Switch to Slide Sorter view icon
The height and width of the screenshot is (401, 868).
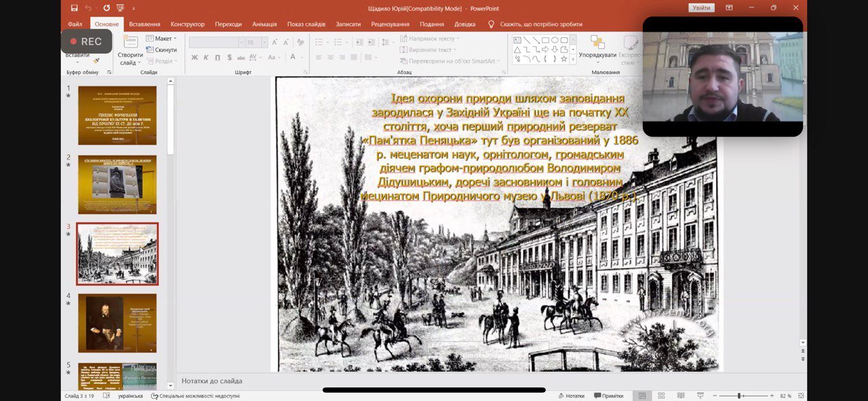tap(661, 396)
